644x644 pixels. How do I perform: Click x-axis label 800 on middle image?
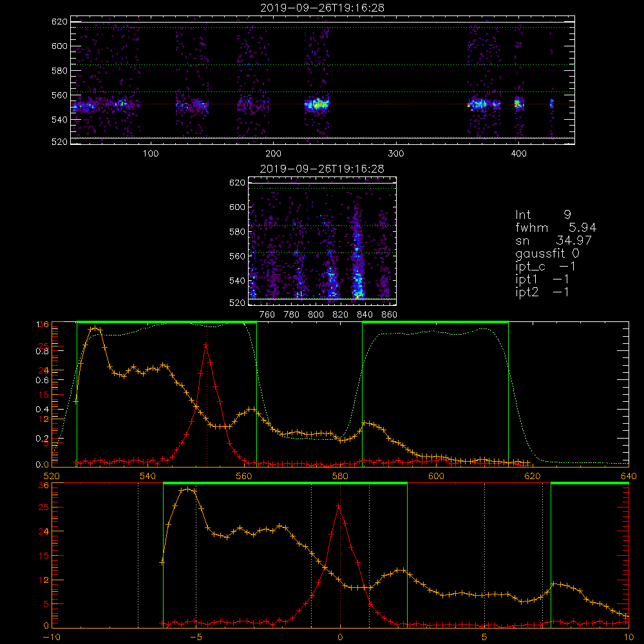(316, 315)
